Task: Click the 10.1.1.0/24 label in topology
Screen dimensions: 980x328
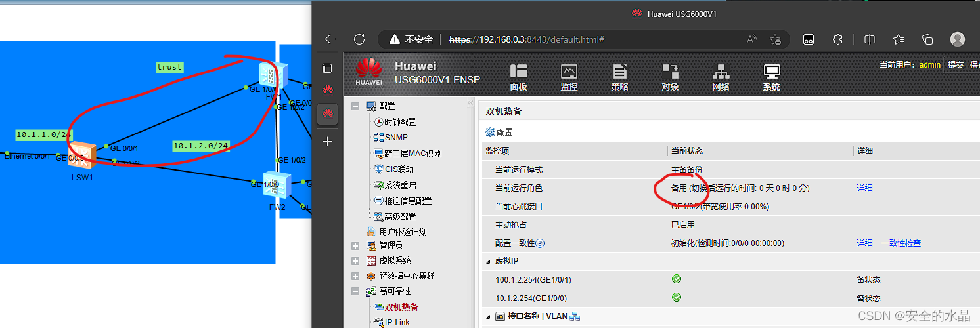Action: 44,134
